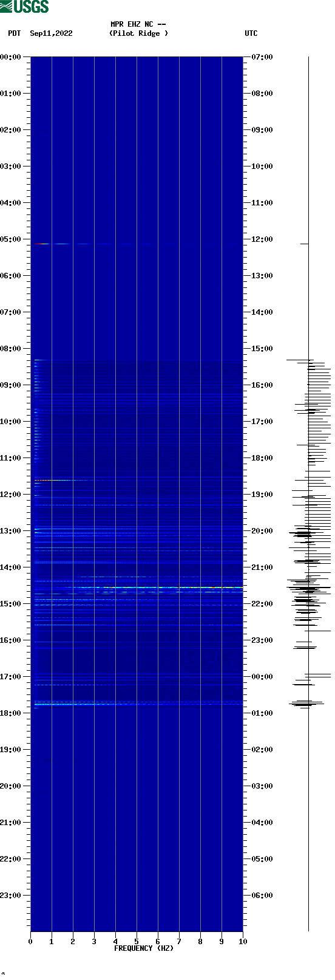
Task: Click the PDT '01:00' time label
Action: pyautogui.click(x=10, y=94)
